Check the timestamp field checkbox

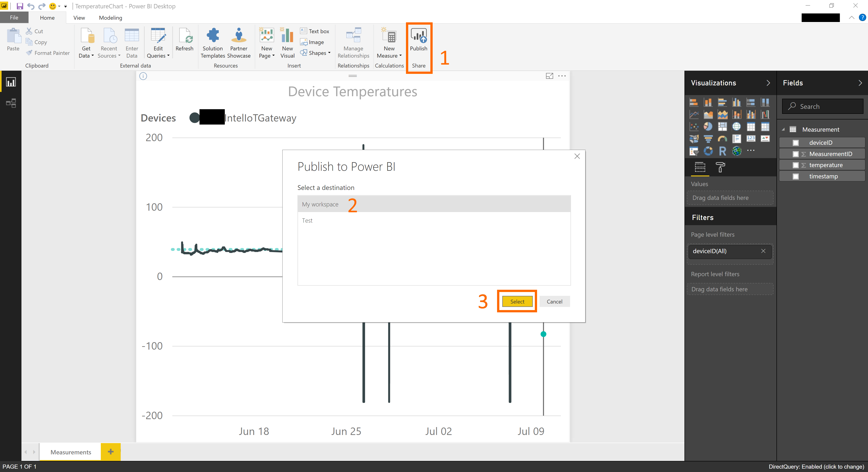tap(796, 176)
